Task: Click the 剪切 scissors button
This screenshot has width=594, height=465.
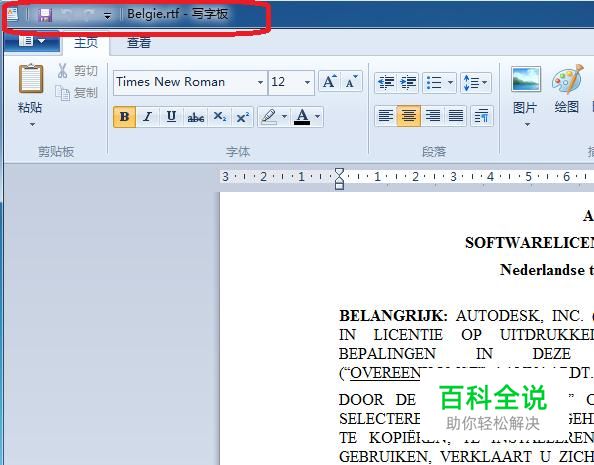Action: tap(77, 70)
